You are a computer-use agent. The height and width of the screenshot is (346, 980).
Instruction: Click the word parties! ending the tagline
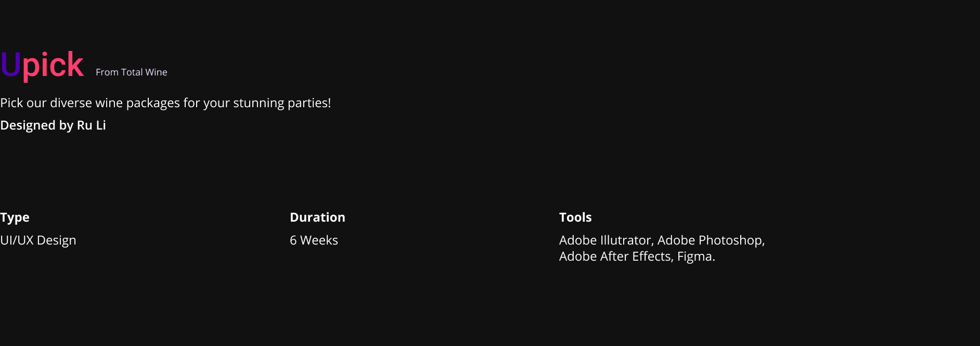click(x=310, y=103)
